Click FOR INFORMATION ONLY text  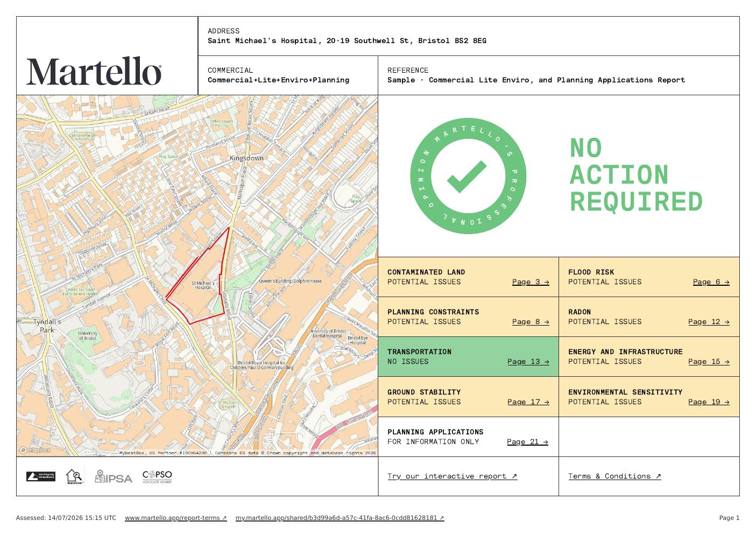(433, 441)
